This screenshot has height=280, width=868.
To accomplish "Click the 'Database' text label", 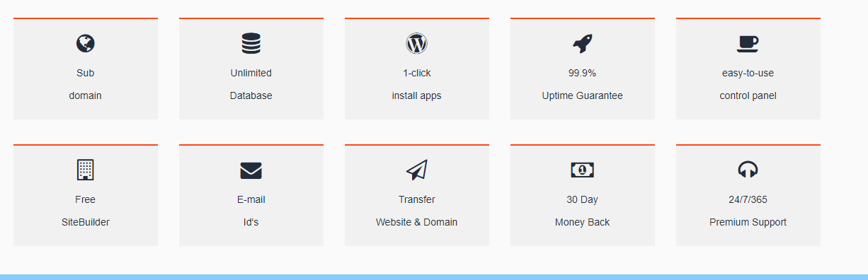I will pyautogui.click(x=251, y=95).
